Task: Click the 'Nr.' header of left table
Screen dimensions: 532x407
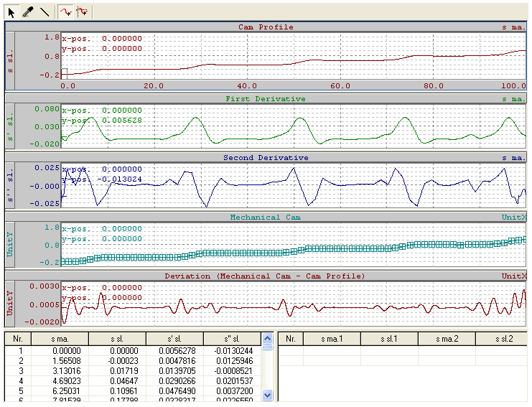Action: click(18, 339)
